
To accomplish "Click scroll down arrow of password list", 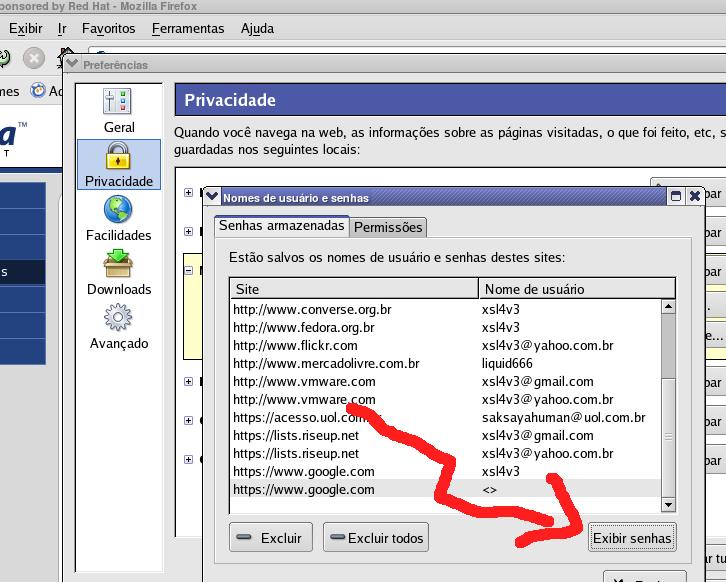I will (668, 505).
